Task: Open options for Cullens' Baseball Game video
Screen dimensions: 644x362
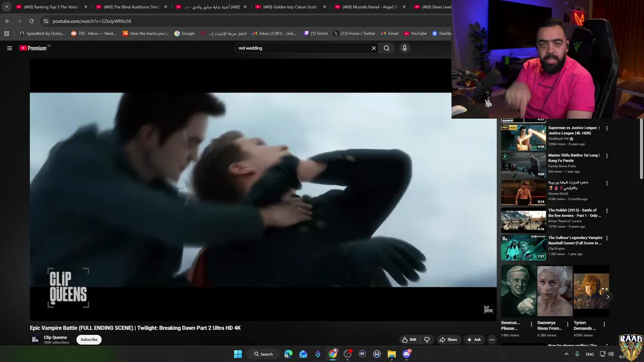Action: (x=607, y=238)
